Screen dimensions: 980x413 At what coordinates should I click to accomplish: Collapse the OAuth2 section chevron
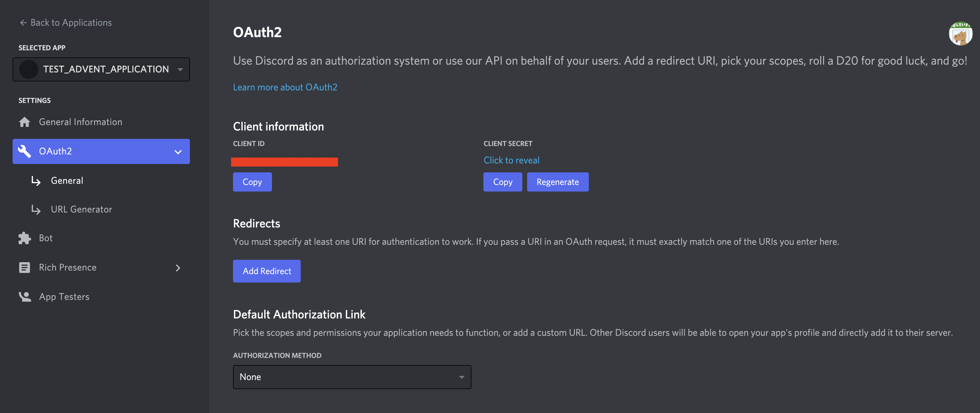(x=178, y=152)
